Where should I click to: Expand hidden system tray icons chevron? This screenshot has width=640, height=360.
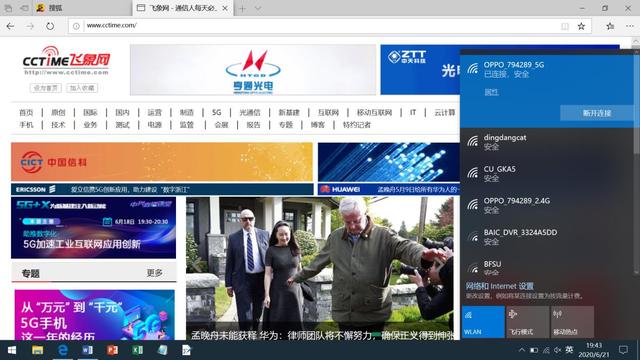pyautogui.click(x=521, y=350)
